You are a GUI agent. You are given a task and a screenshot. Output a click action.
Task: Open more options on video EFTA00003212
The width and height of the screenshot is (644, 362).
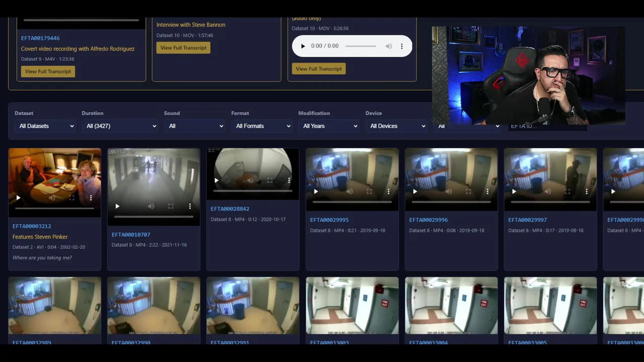[91, 198]
